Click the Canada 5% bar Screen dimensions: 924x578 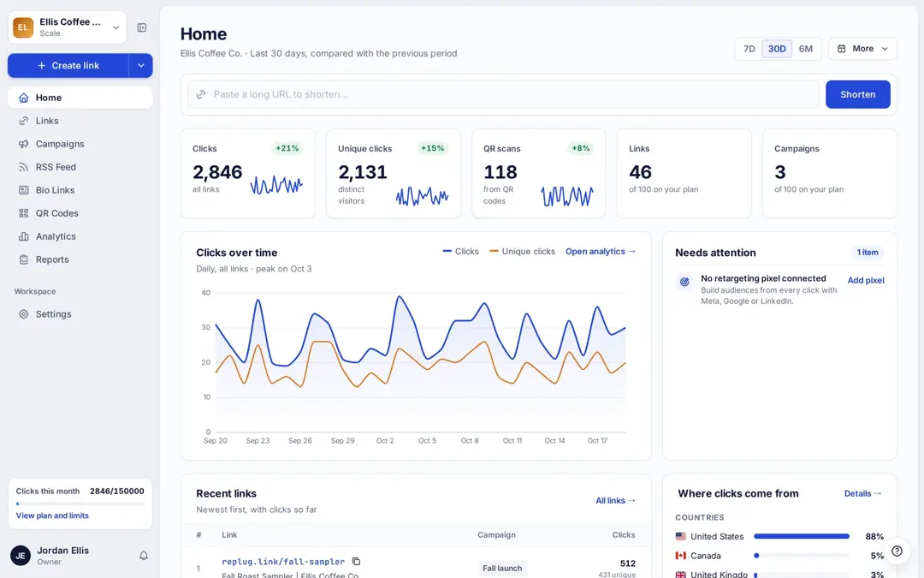click(x=802, y=556)
